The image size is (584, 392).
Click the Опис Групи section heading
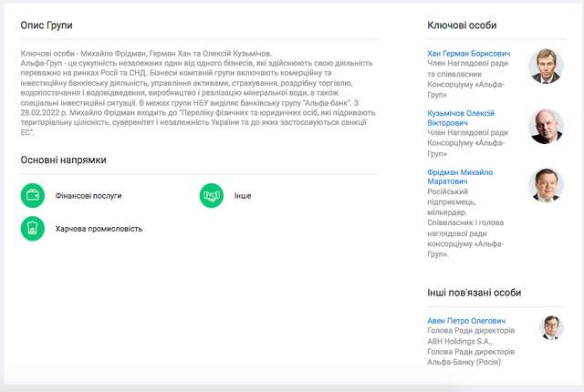pos(47,26)
